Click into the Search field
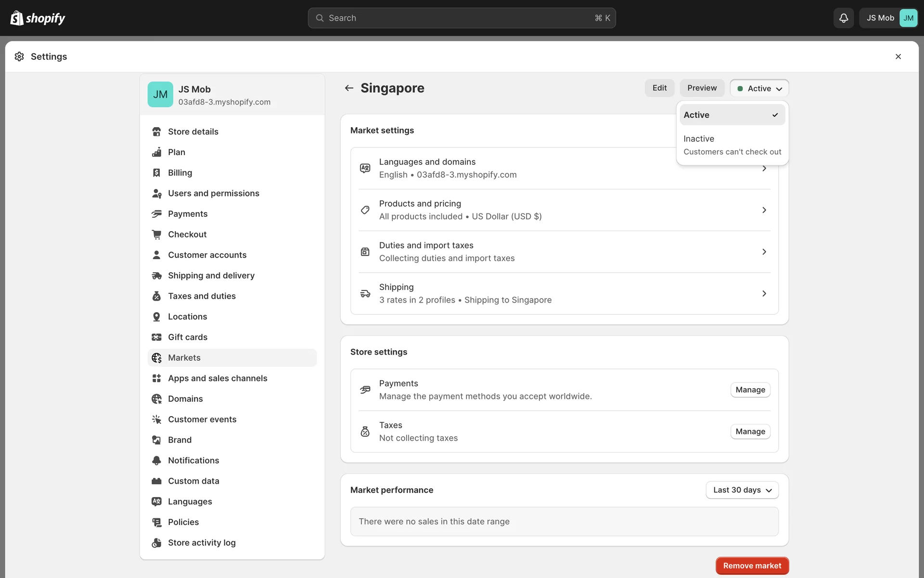Viewport: 924px width, 578px height. coord(461,18)
